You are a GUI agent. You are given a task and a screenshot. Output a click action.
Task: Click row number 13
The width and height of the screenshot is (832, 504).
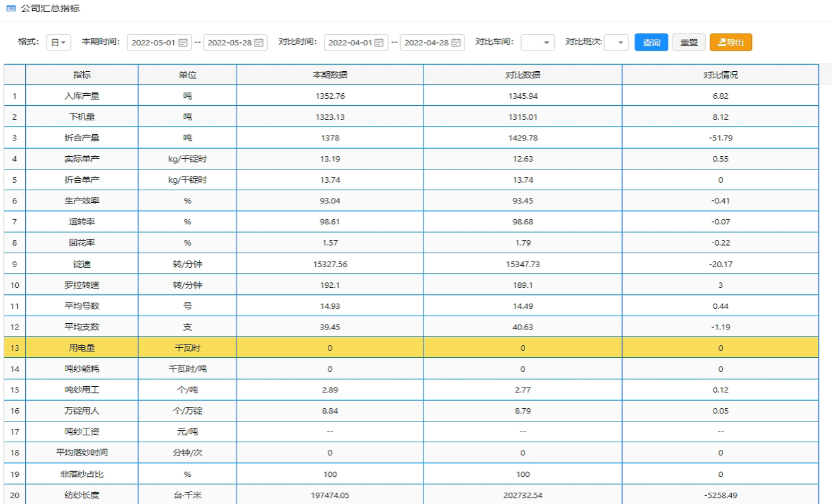coord(15,348)
